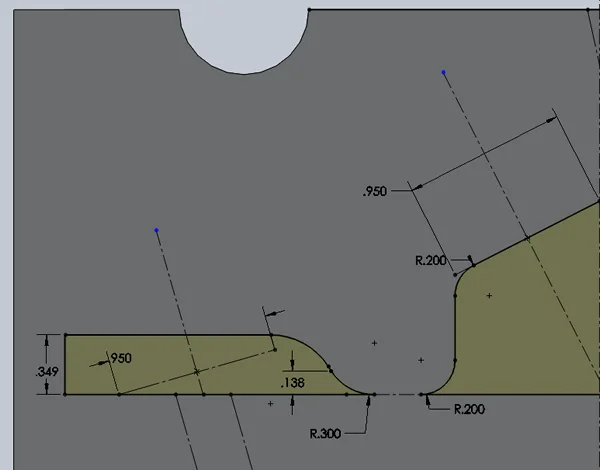Viewport: 600px width, 470px height.
Task: Click the center mark inside right shaded region
Action: click(489, 295)
